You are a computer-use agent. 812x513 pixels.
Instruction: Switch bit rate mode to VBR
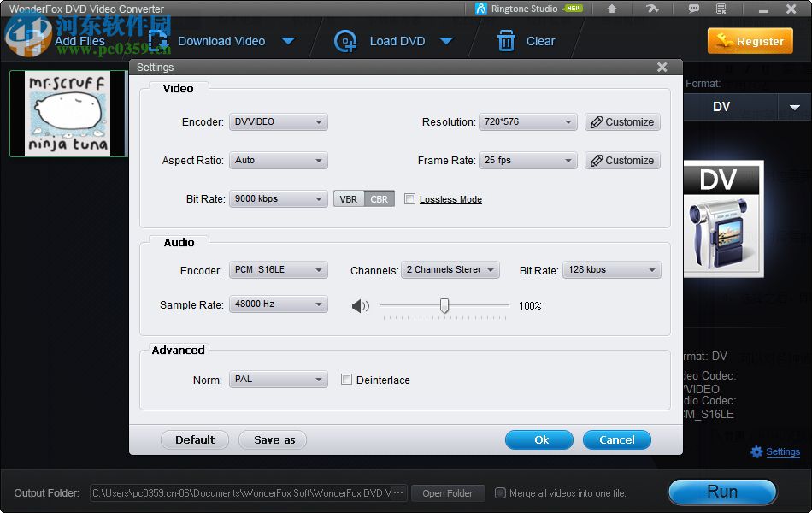click(348, 198)
